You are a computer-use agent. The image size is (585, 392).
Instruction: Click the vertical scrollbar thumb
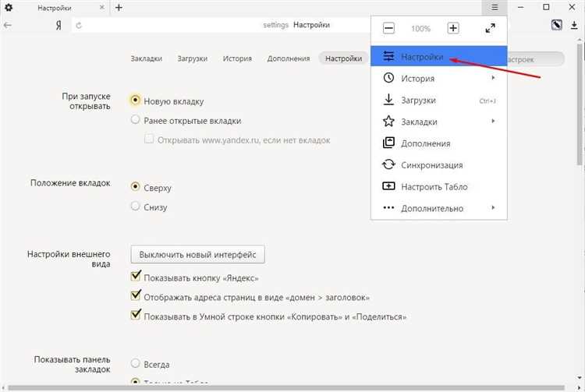point(580,104)
